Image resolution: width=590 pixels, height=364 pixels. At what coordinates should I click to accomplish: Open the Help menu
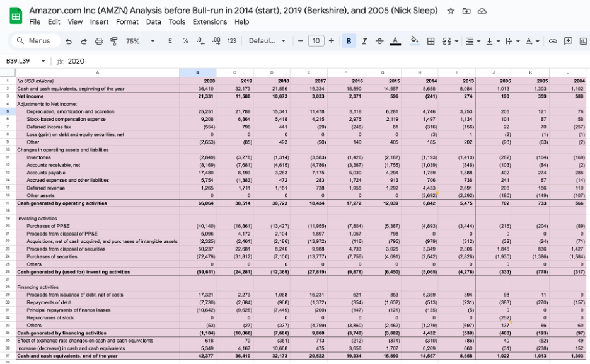pos(241,22)
